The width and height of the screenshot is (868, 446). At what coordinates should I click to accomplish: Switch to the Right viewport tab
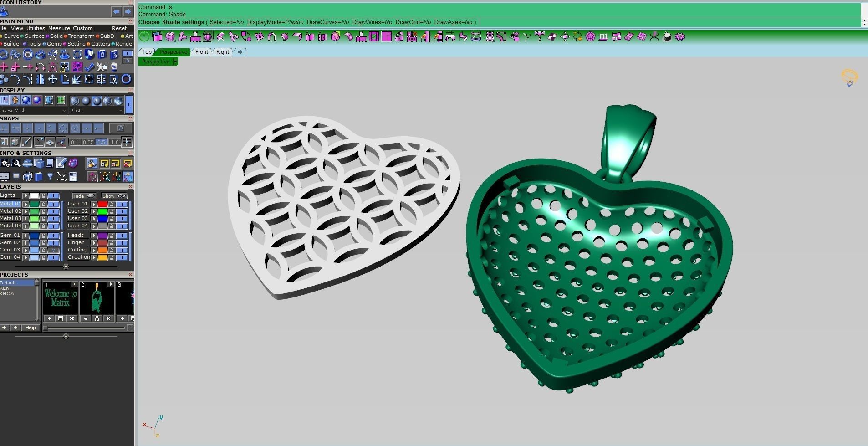pos(223,52)
